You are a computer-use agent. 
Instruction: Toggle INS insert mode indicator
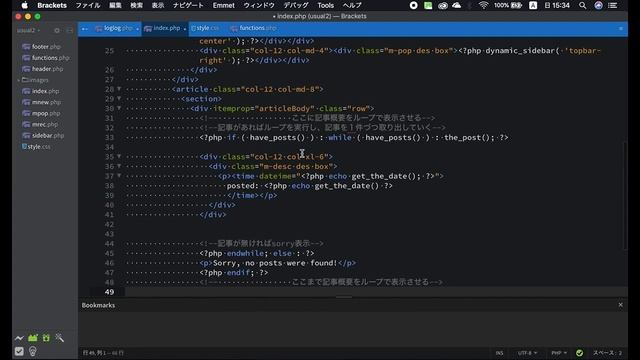[x=500, y=353]
